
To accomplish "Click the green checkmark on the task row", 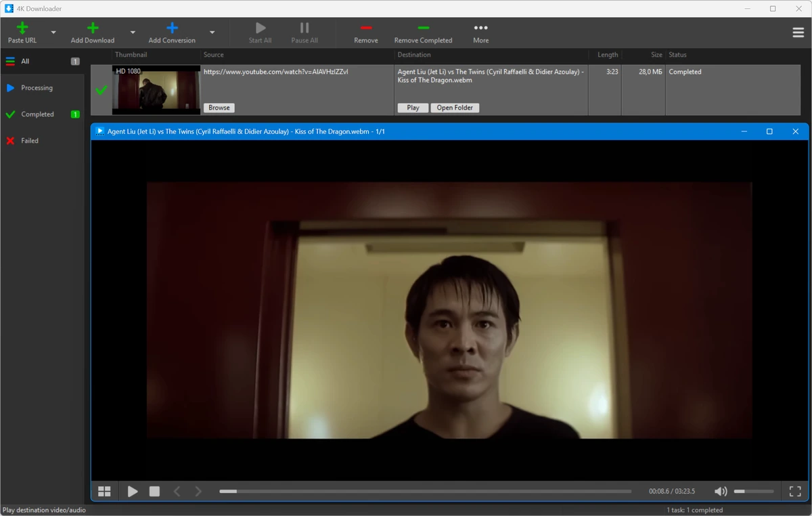I will (x=101, y=90).
